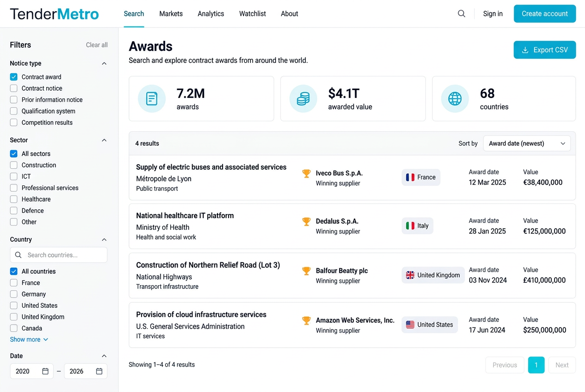This screenshot has height=392, width=585.
Task: Enable Prior information notice filter
Action: click(14, 100)
